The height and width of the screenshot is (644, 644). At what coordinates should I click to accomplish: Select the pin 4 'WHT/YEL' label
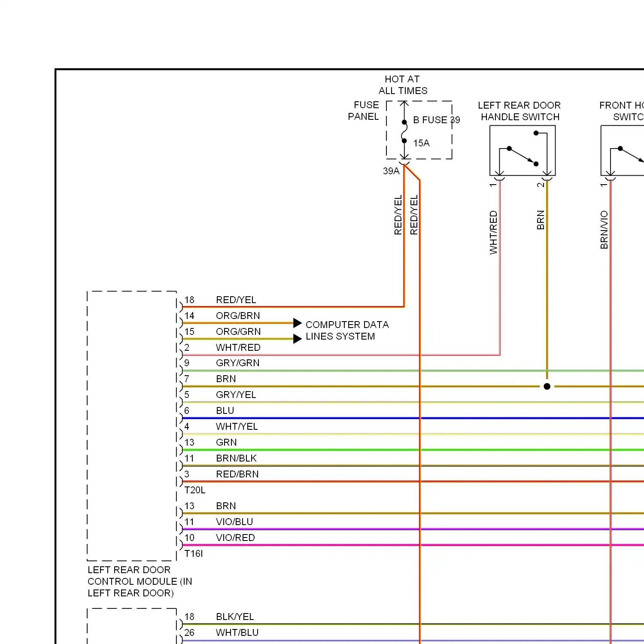pos(237,426)
